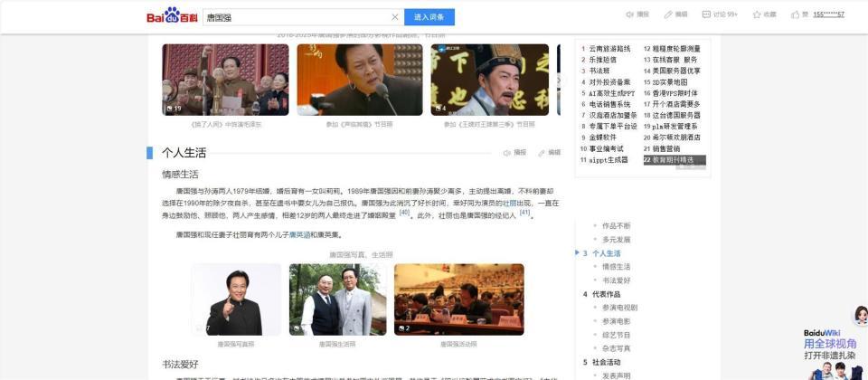Give a thumbs-up with the 赞 icon

pos(800,14)
